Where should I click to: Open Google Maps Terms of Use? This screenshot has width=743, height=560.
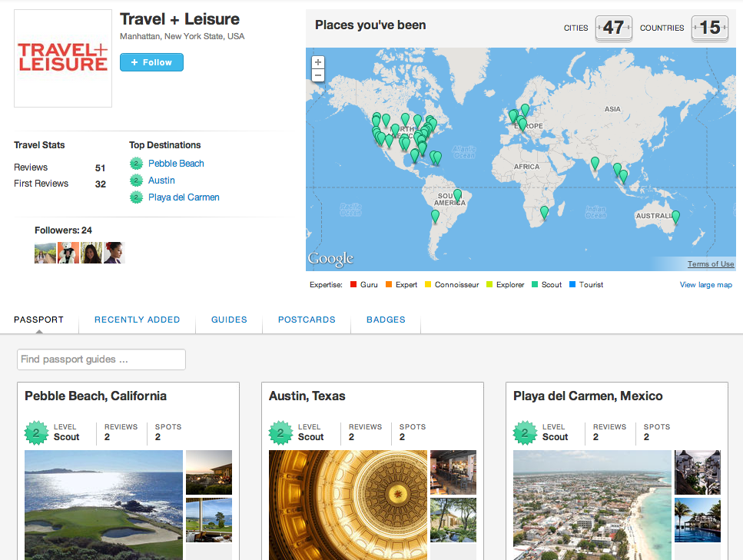pyautogui.click(x=710, y=264)
